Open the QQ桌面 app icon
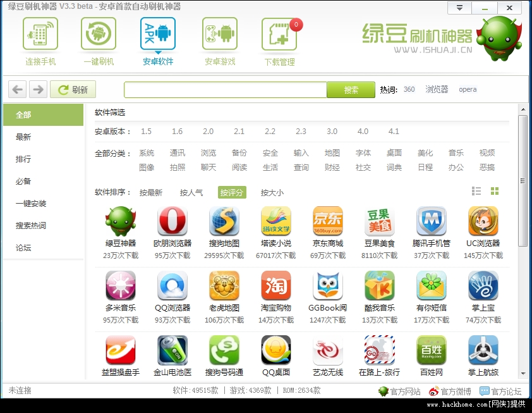This screenshot has width=532, height=413. point(276,350)
